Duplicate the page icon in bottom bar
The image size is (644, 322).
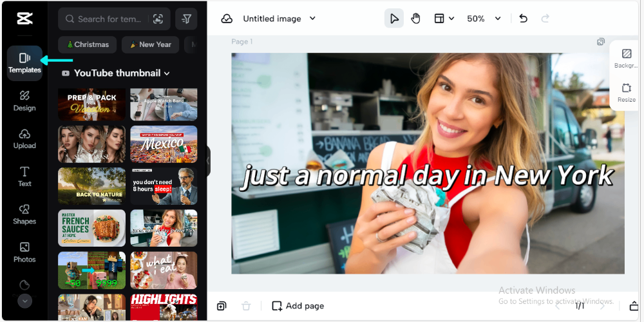pyautogui.click(x=222, y=306)
